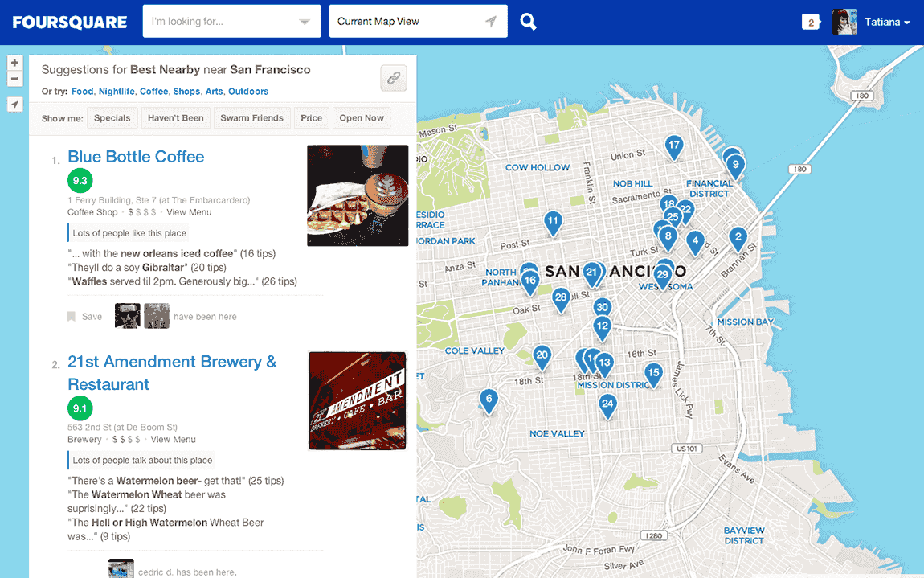Open the Tatiana user menu
The image size is (924, 578).
click(888, 23)
